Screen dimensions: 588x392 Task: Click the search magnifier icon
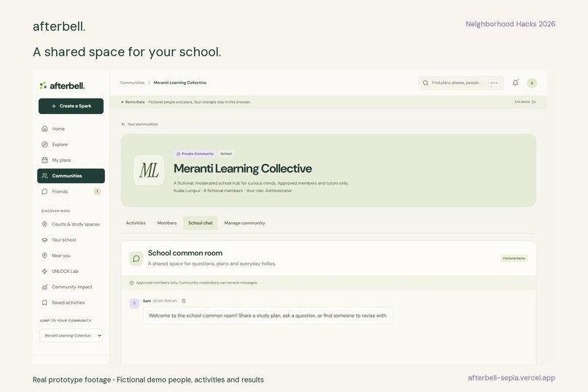[425, 83]
